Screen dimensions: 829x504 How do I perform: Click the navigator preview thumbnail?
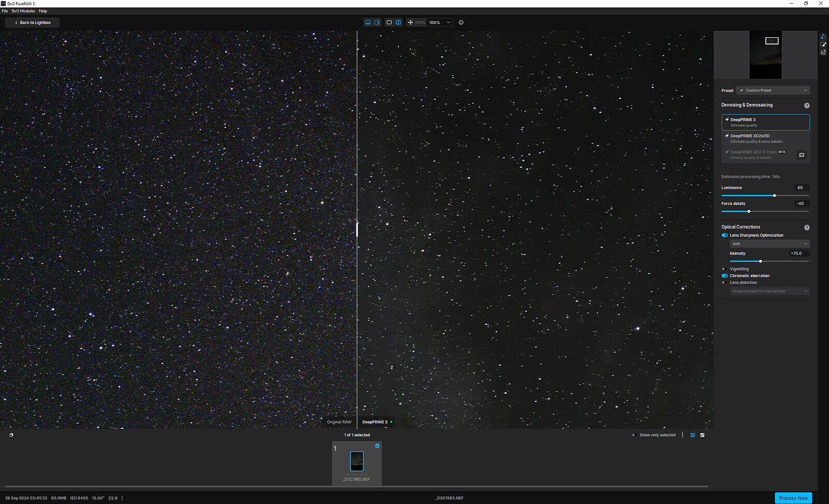tap(765, 55)
